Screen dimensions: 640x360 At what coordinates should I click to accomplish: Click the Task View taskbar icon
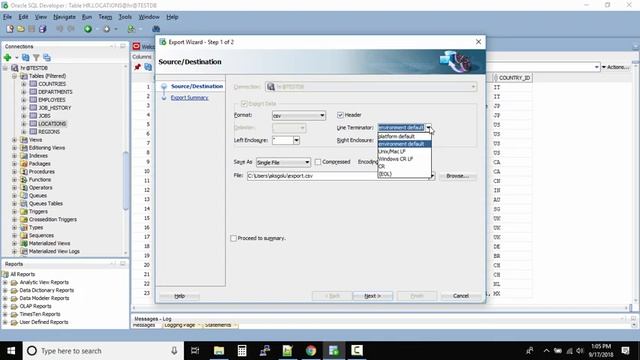pos(195,350)
